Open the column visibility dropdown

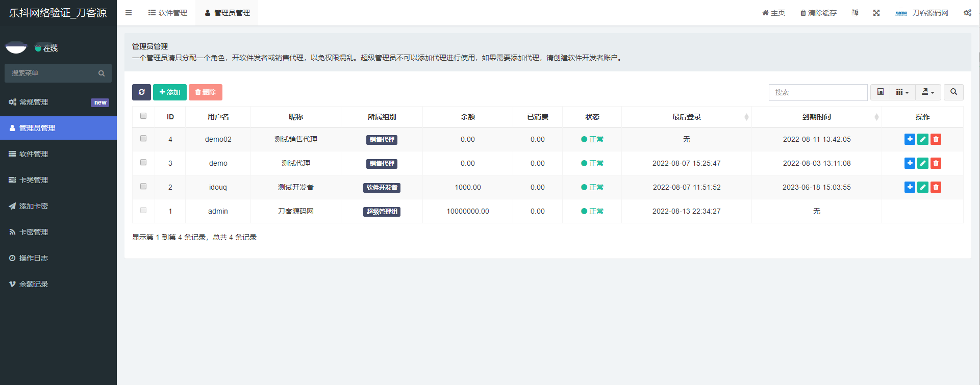pos(902,92)
